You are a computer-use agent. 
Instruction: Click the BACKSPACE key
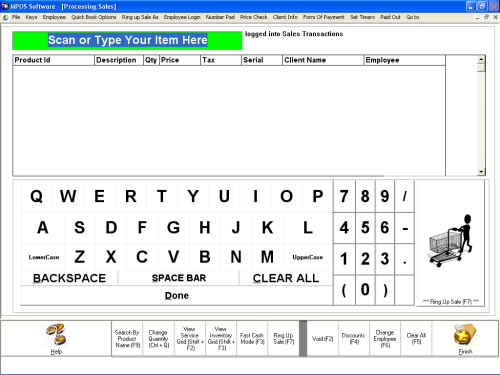click(x=69, y=278)
